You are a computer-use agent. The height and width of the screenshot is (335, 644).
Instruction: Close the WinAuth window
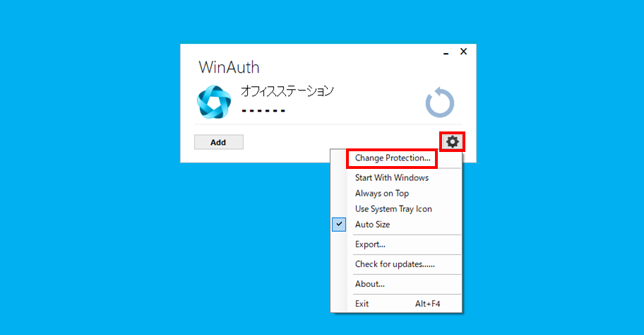pos(464,52)
